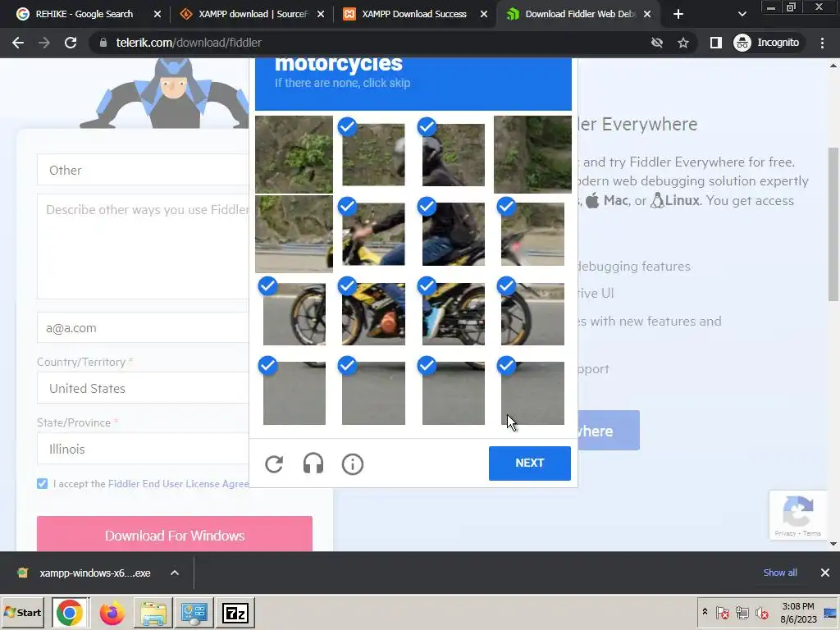Deselect third-row rear wheel tile
Viewport: 840px width, 630px height.
click(x=532, y=314)
